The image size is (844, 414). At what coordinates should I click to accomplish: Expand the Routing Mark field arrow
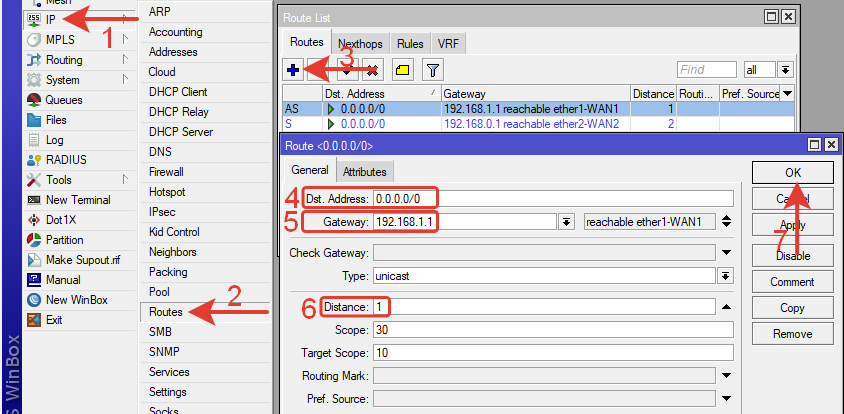(x=726, y=376)
